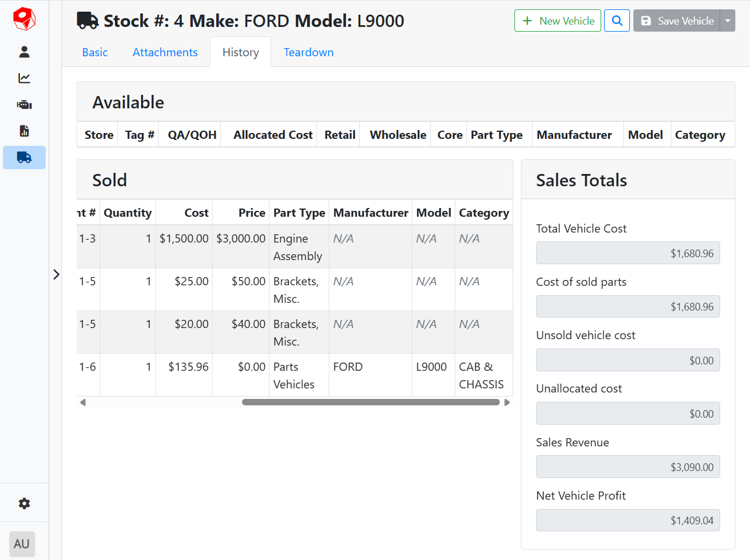This screenshot has height=560, width=750.
Task: Click the Sold table horizontal scrollbar
Action: coord(370,402)
